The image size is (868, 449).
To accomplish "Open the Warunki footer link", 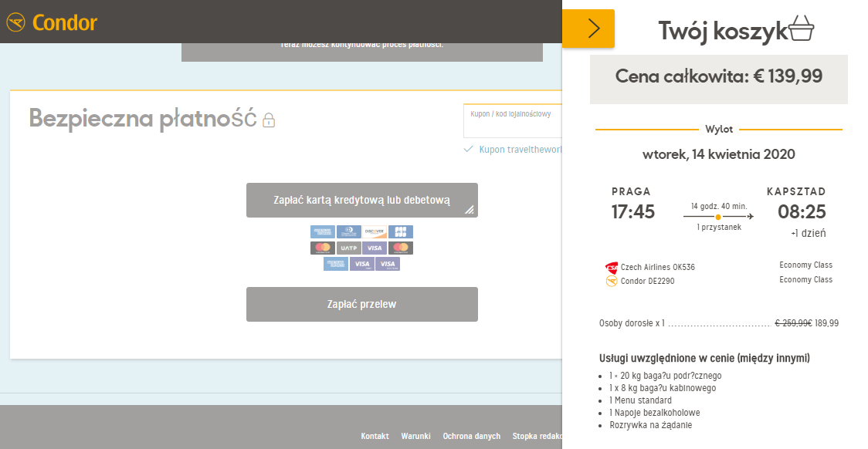I will 415,436.
